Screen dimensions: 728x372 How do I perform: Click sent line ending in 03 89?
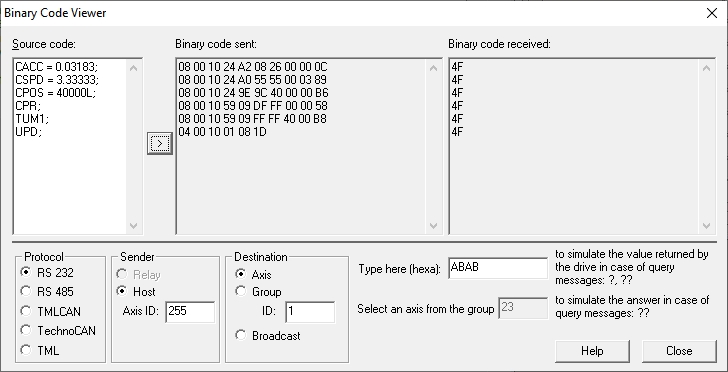tap(253, 80)
